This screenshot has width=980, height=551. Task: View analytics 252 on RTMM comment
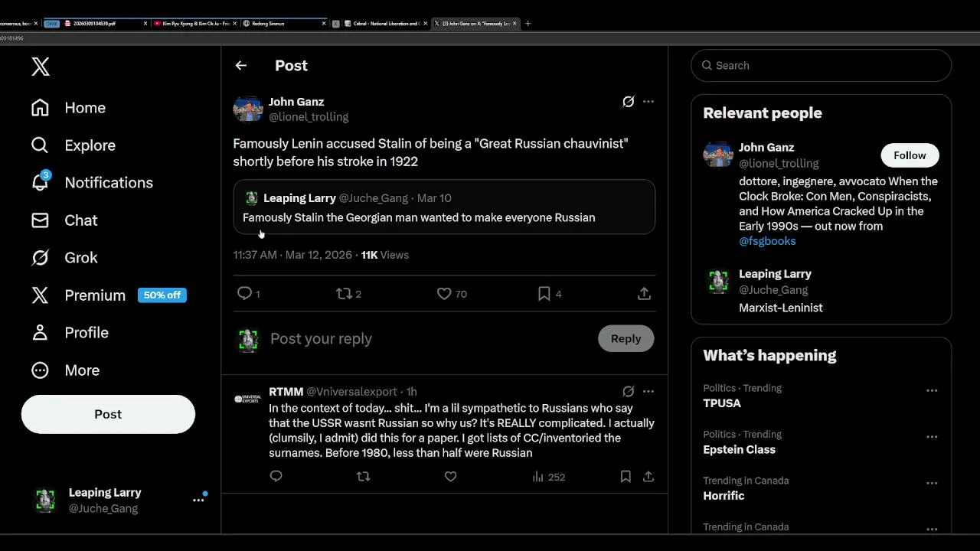pyautogui.click(x=548, y=477)
